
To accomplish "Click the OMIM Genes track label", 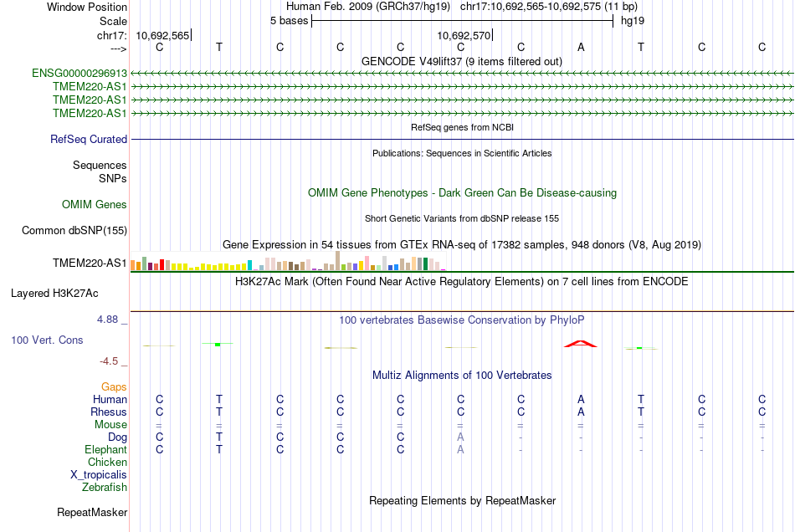I will coord(95,205).
